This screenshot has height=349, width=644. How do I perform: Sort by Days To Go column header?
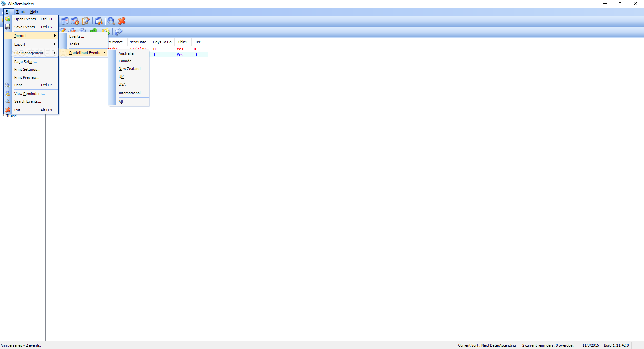pyautogui.click(x=162, y=42)
